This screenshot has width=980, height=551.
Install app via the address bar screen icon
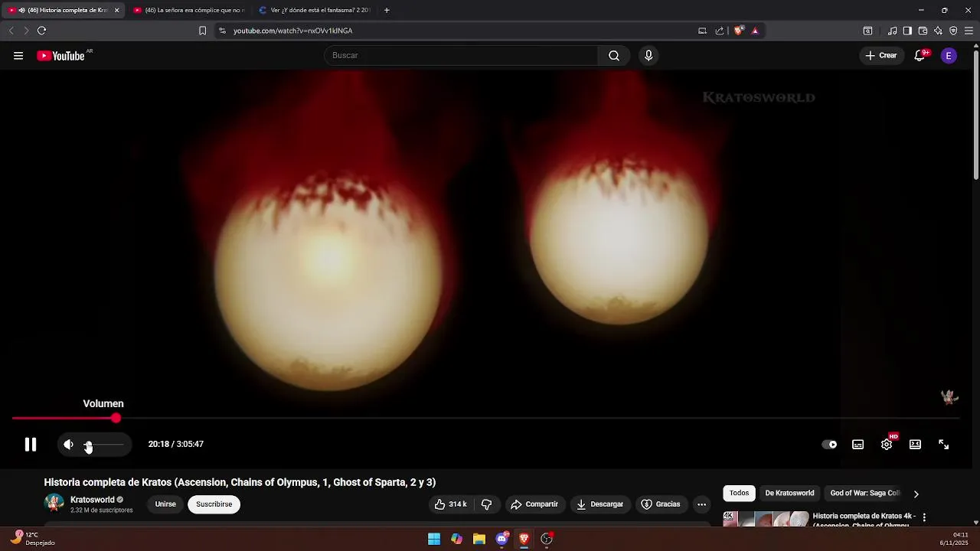coord(702,31)
